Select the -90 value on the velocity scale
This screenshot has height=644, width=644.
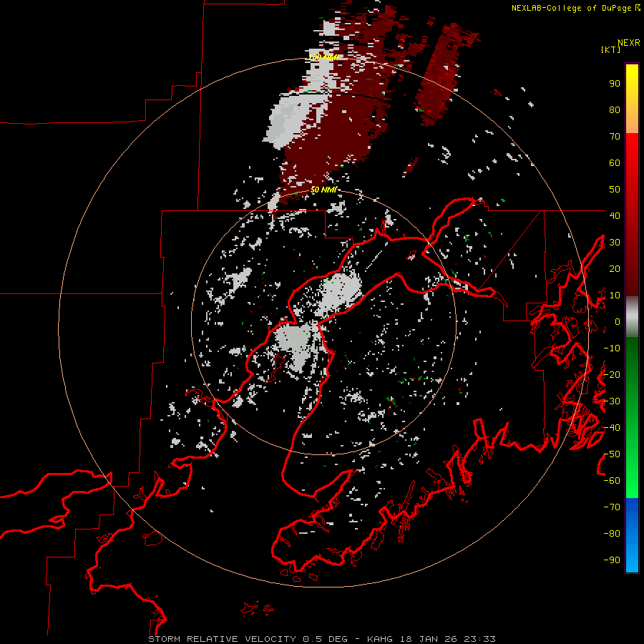(612, 560)
